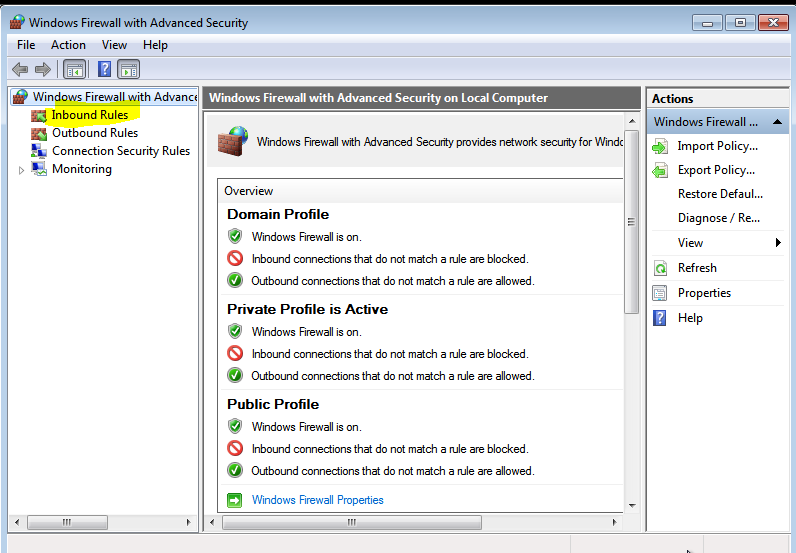Select Inbound Rules in the tree
This screenshot has width=796, height=553.
tap(90, 115)
